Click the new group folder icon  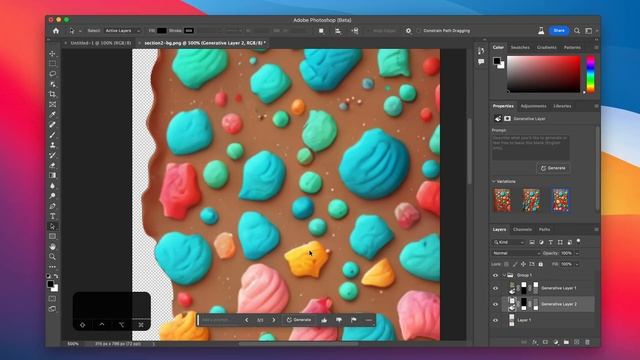(566, 342)
